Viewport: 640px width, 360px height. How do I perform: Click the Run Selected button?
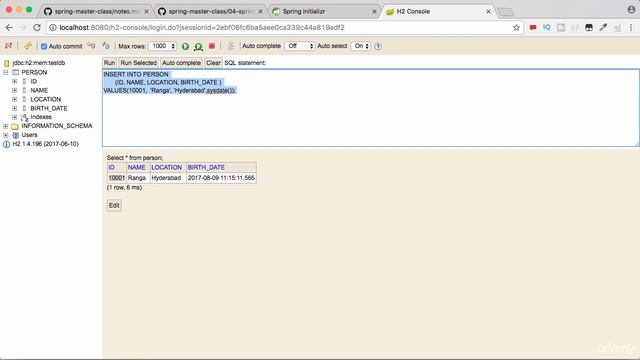point(138,63)
